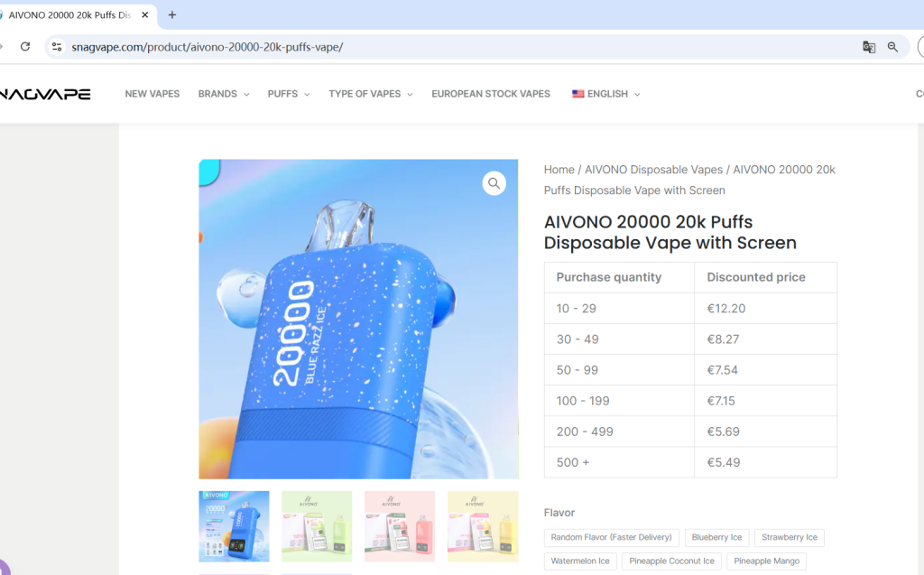The image size is (924, 575).
Task: Click the 10 - 29 quantity cell
Action: pos(619,309)
